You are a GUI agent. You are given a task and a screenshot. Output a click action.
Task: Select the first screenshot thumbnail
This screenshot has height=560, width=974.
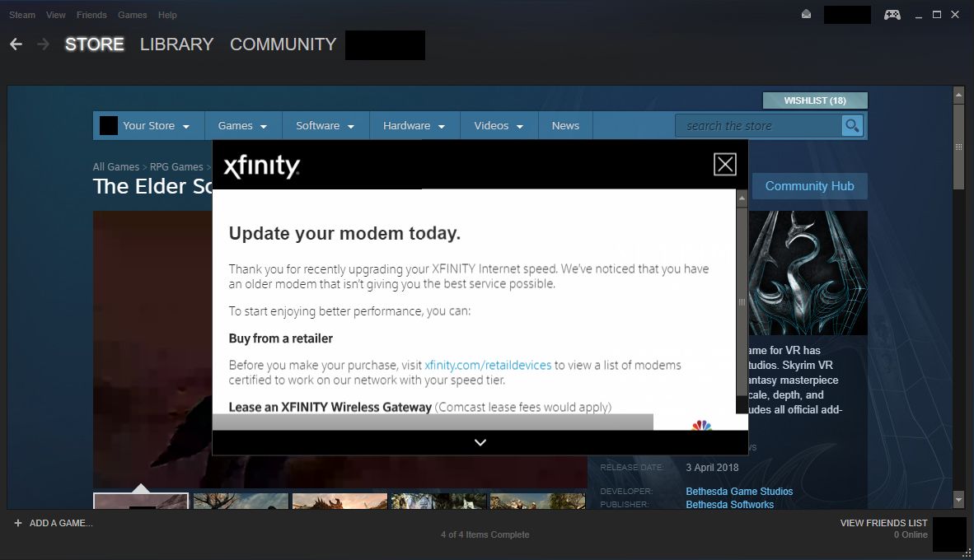(140, 500)
